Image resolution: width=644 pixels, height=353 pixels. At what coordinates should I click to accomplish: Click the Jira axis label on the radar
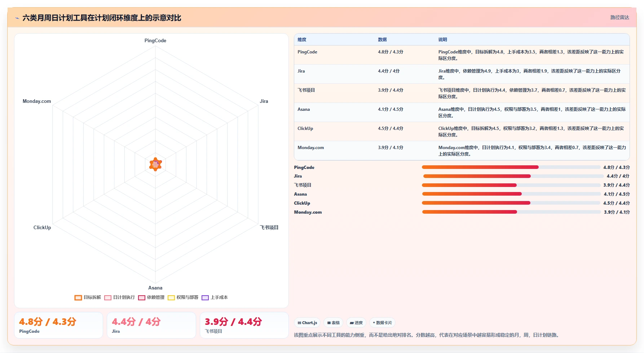(x=264, y=101)
